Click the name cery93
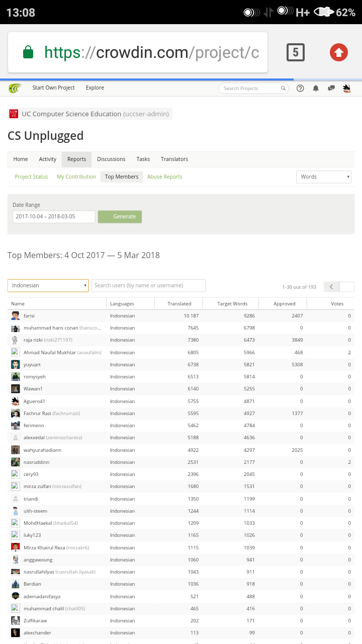Image resolution: width=362 pixels, height=644 pixels. coord(31,474)
